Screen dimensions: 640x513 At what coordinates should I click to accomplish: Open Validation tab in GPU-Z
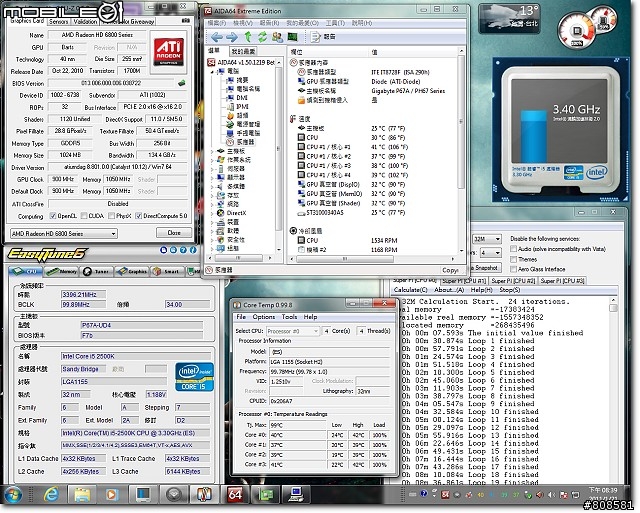pyautogui.click(x=85, y=22)
